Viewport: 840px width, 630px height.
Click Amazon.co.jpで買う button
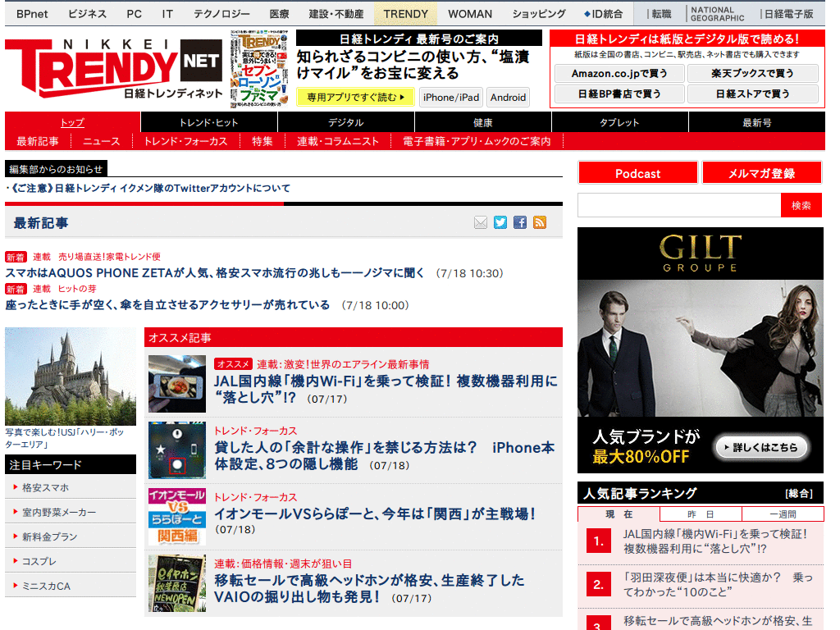click(619, 73)
